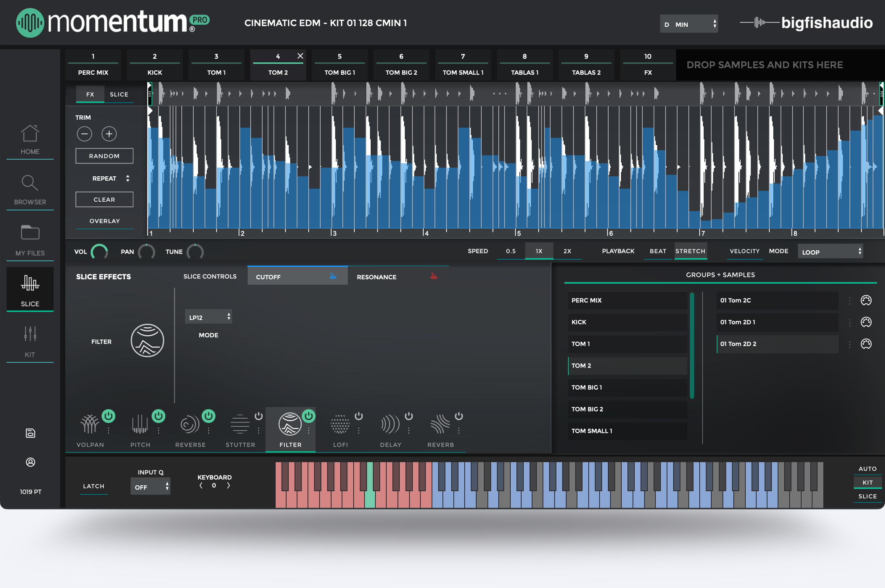The height and width of the screenshot is (588, 885).
Task: Click the palette icon for 01 Tom 2C
Action: click(866, 300)
